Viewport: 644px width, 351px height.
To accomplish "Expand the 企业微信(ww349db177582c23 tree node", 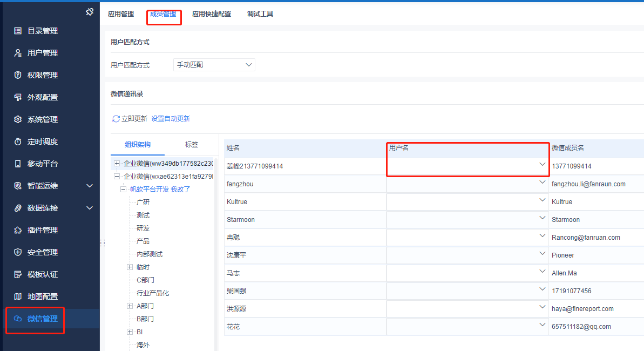I will [x=117, y=164].
